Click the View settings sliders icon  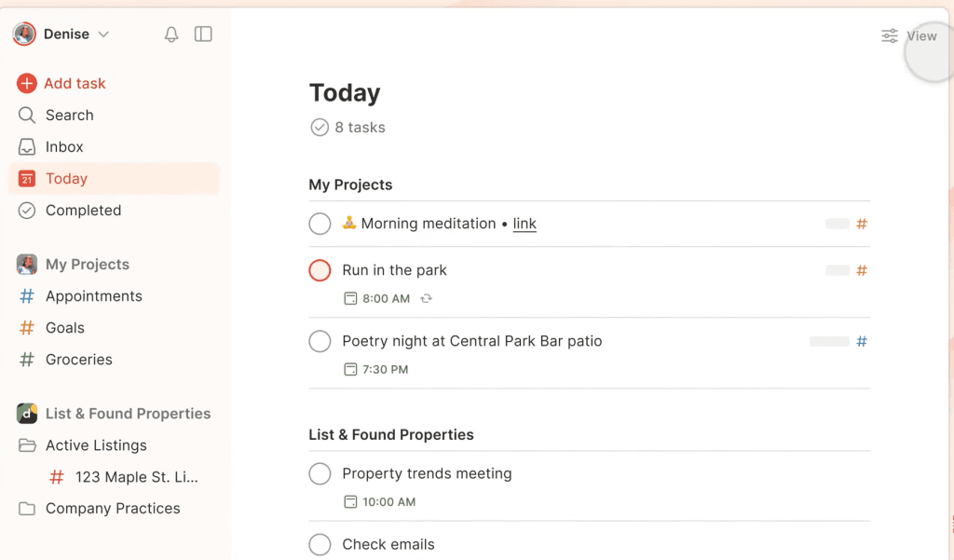pyautogui.click(x=890, y=36)
